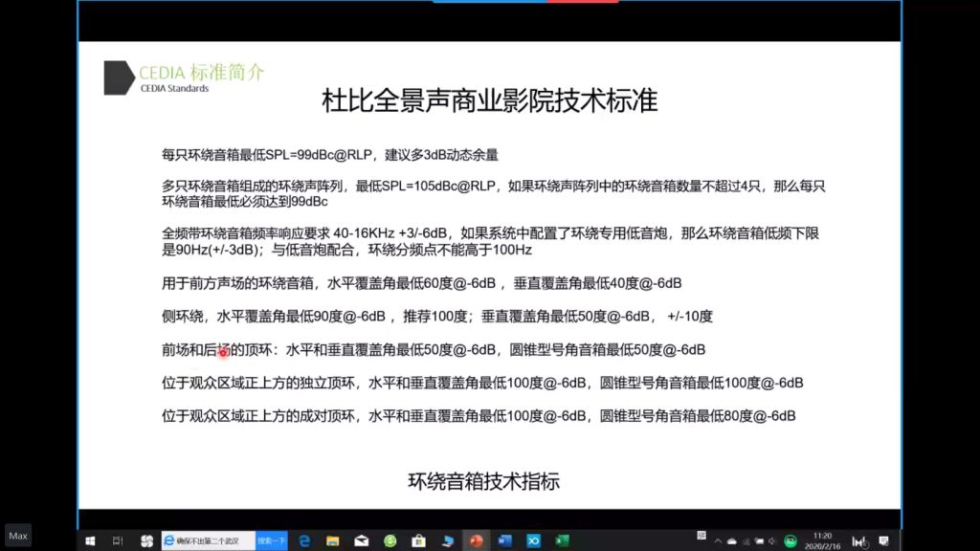
Task: Open Microsoft Store from the taskbar
Action: [x=418, y=541]
